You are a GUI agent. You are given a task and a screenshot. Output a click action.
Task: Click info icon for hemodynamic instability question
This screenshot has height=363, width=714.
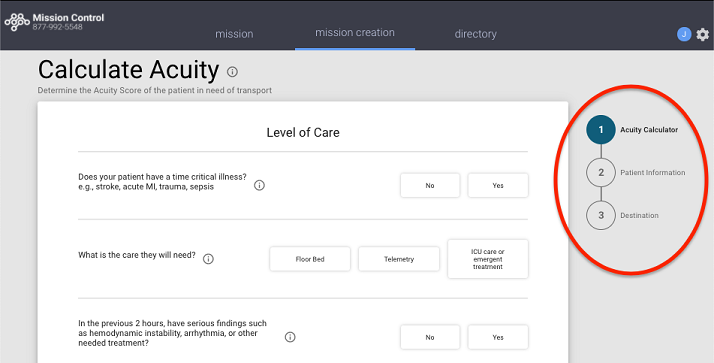[x=290, y=337]
